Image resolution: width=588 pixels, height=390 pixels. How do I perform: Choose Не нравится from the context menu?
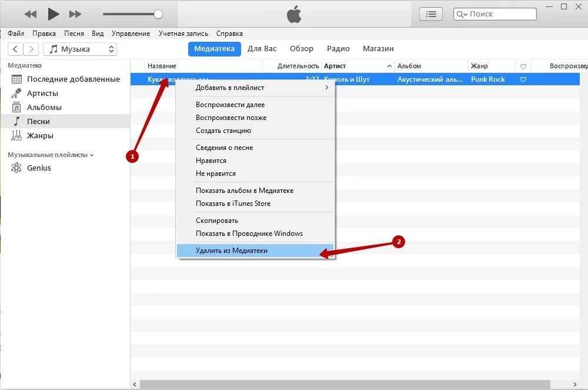(255, 174)
